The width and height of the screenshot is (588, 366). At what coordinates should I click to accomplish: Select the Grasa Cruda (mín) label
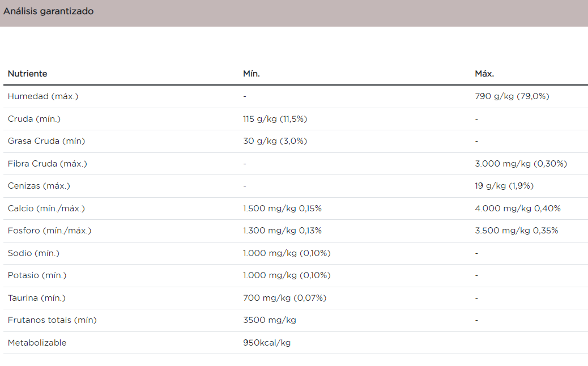click(x=46, y=141)
